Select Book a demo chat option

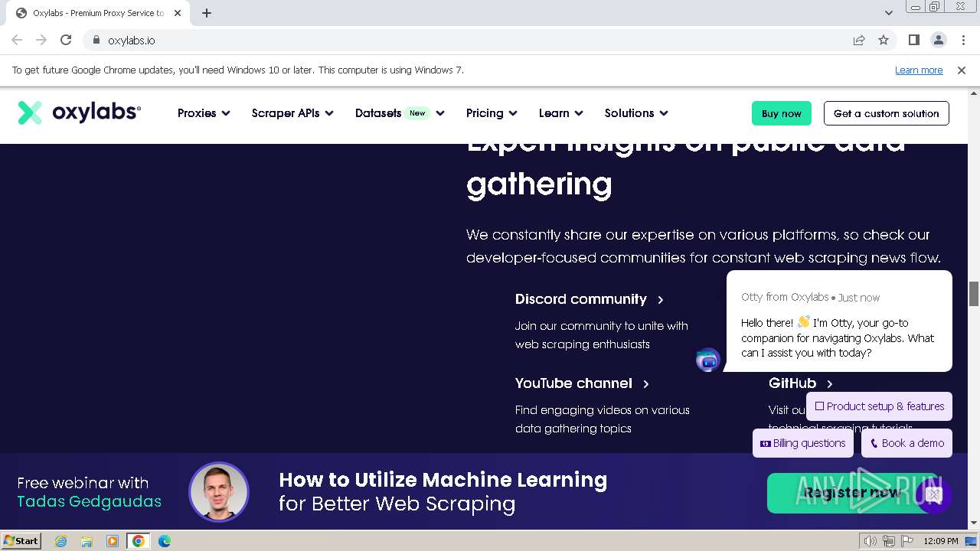point(906,443)
